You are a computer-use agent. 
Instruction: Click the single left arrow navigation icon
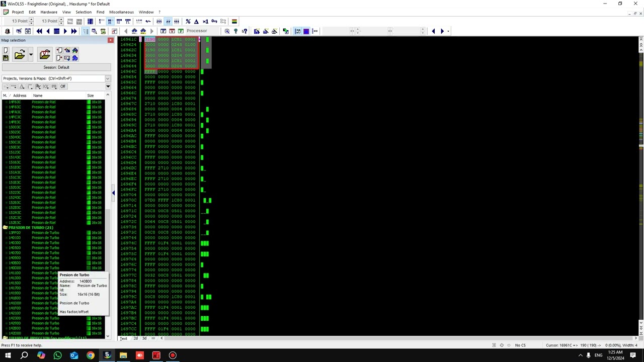48,31
